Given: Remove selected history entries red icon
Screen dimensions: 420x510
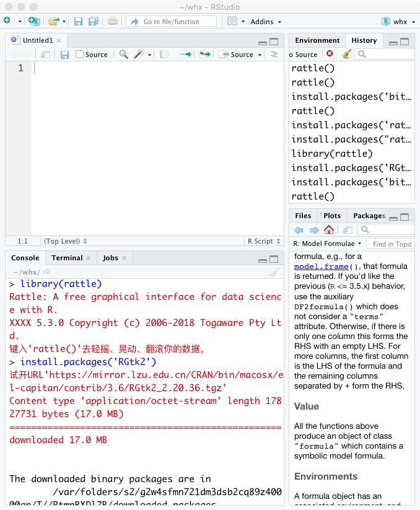Looking at the screenshot, I should [330, 53].
